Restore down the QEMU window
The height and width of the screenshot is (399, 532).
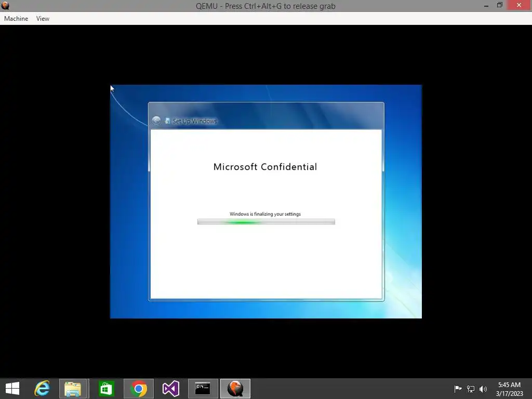coord(499,5)
